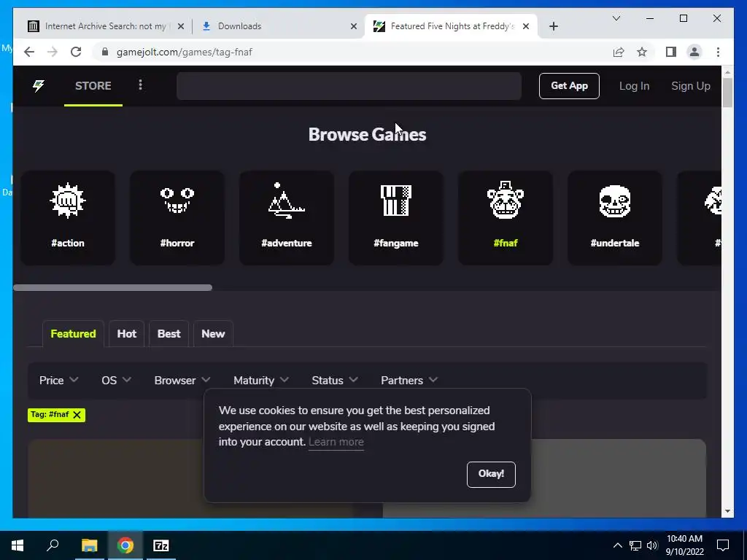The image size is (747, 560).
Task: Switch to the Best tab
Action: pos(169,334)
